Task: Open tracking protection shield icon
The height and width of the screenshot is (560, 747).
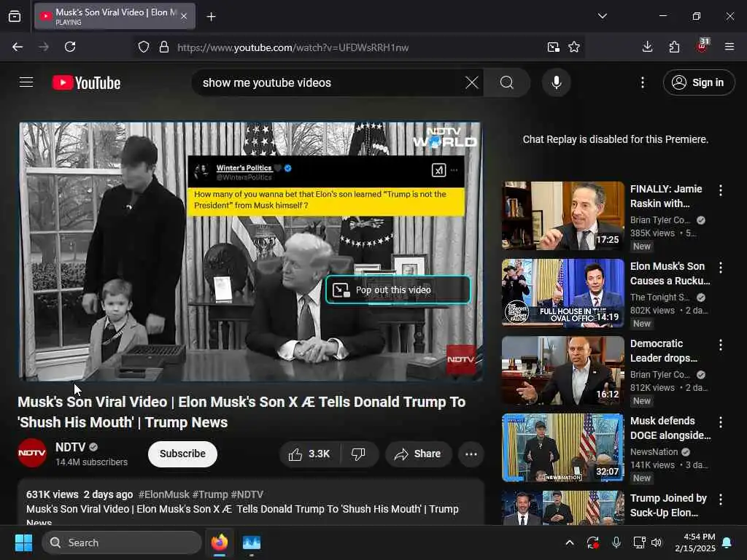Action: (144, 47)
